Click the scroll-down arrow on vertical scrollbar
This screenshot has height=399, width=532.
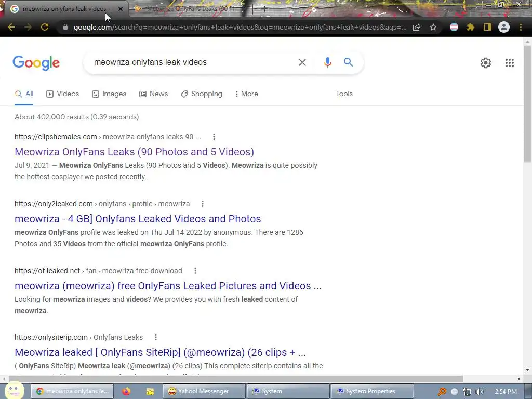tap(527, 370)
